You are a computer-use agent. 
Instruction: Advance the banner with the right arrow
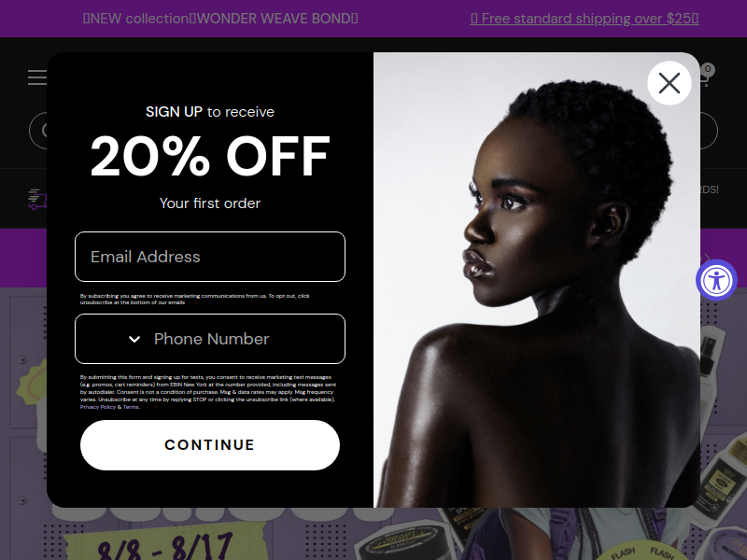[x=708, y=259]
